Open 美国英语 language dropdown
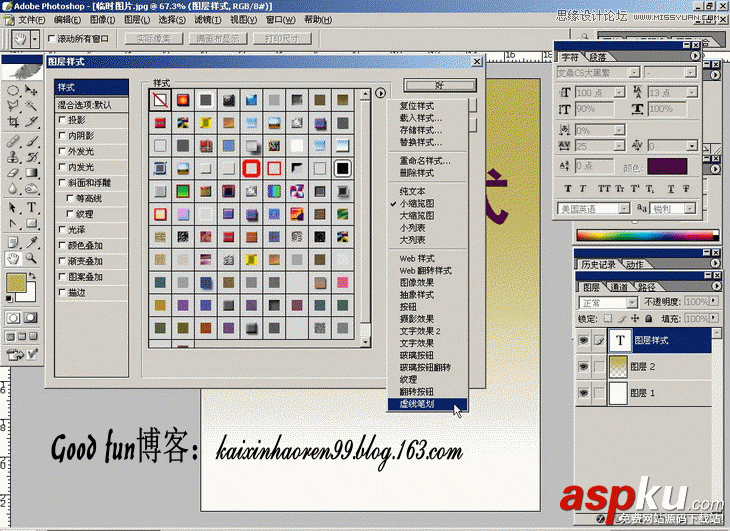Image resolution: width=730 pixels, height=531 pixels. click(624, 209)
